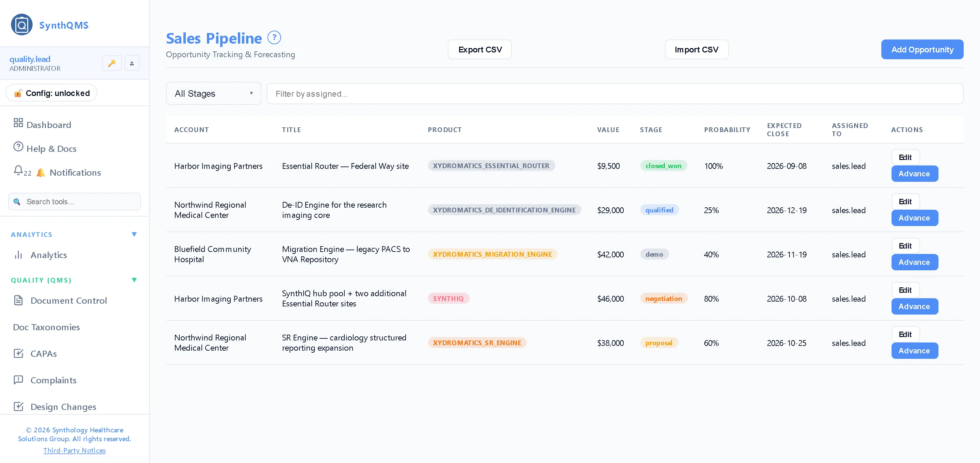Click the demo stage badge

[654, 254]
